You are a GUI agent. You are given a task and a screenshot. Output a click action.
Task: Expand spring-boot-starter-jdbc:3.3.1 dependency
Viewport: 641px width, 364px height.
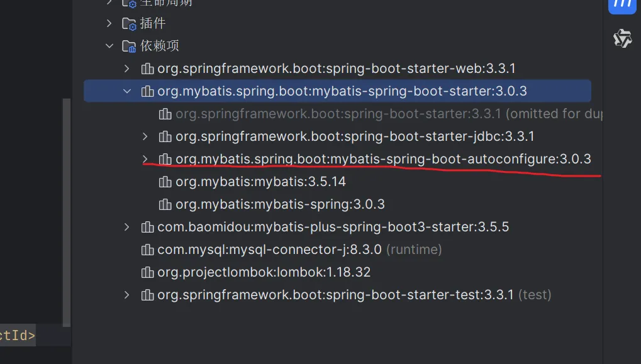click(x=145, y=136)
